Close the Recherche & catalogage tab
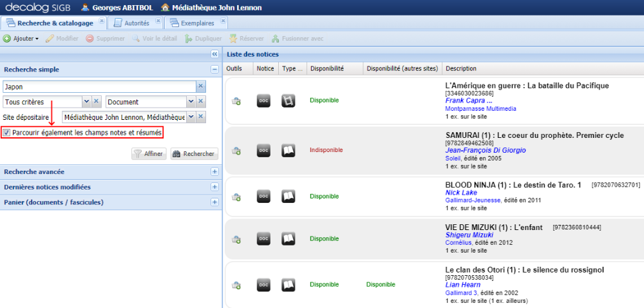 click(102, 22)
